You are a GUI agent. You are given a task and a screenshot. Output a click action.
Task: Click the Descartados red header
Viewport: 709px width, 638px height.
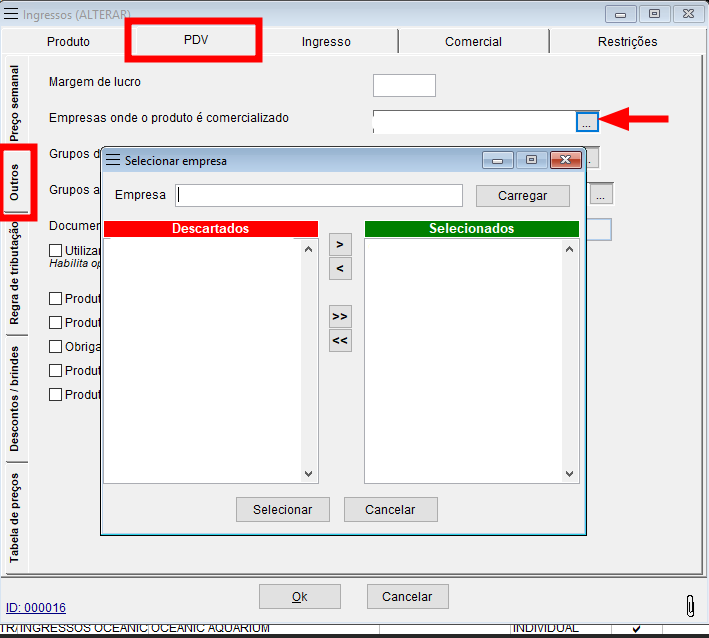point(211,228)
